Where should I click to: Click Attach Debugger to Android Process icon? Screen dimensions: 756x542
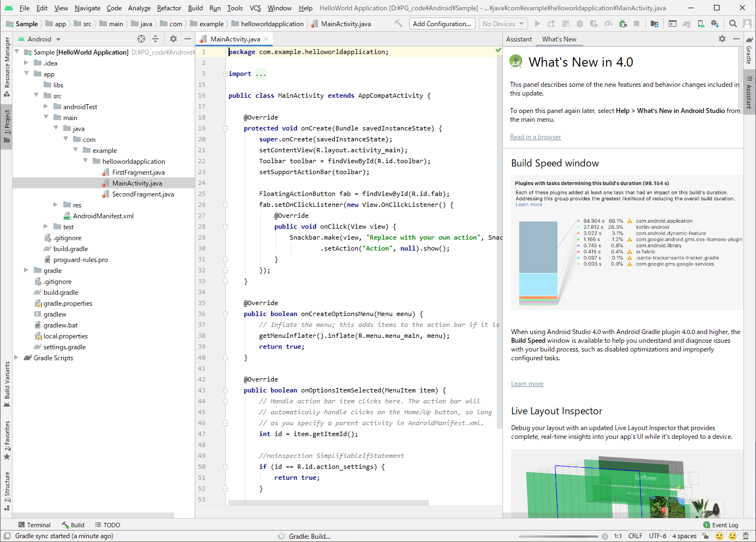(x=622, y=23)
